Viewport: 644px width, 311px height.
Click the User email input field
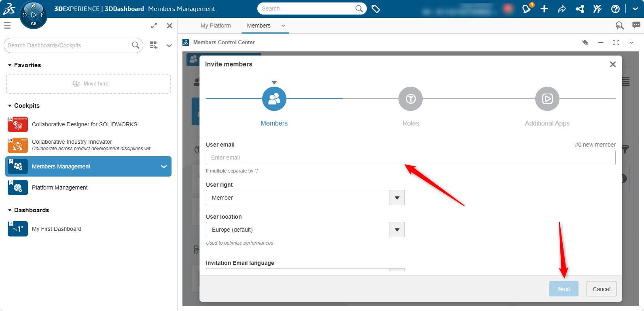pos(411,158)
